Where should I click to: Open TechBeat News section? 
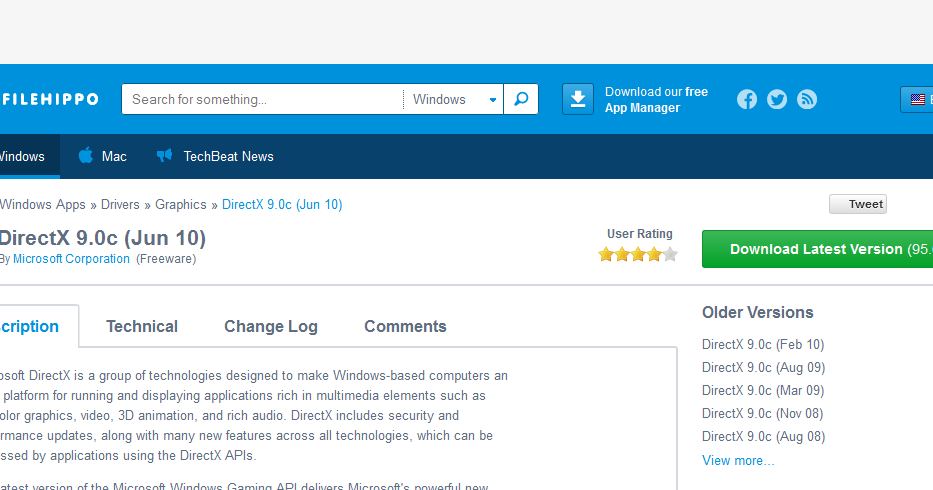(x=215, y=156)
